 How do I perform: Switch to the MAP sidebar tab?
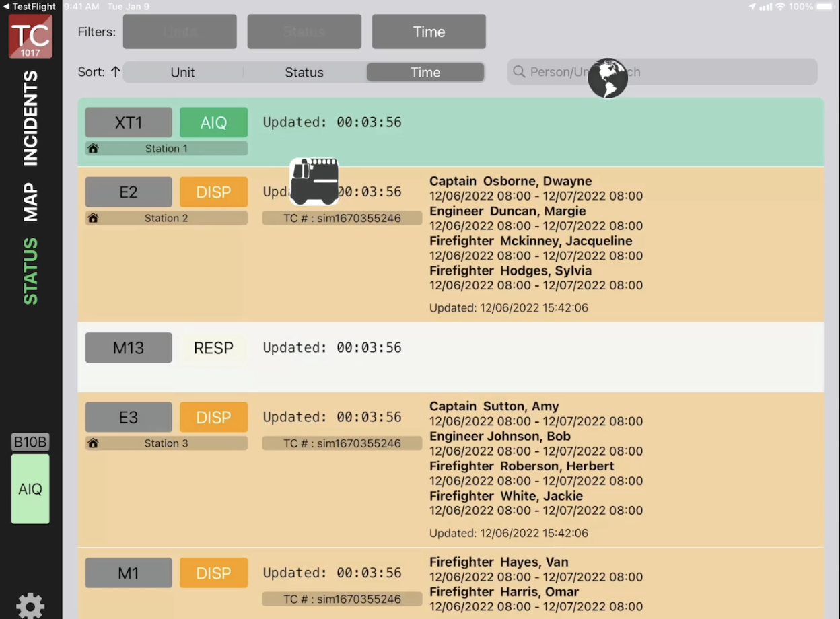tap(31, 202)
